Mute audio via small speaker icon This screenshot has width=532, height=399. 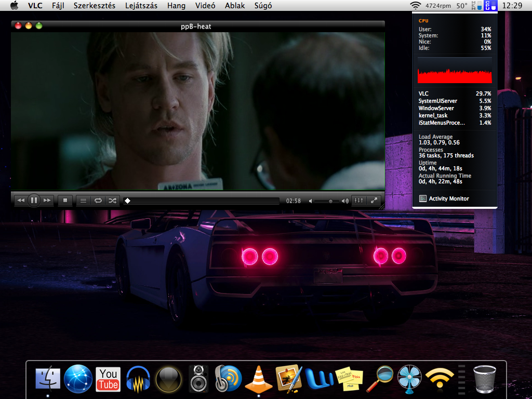(311, 201)
